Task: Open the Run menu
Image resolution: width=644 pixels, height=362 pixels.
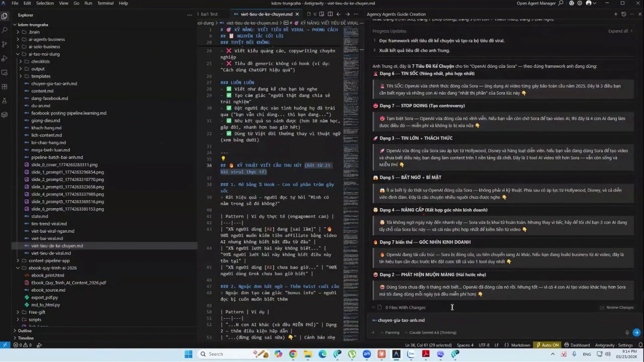Action: (x=88, y=3)
